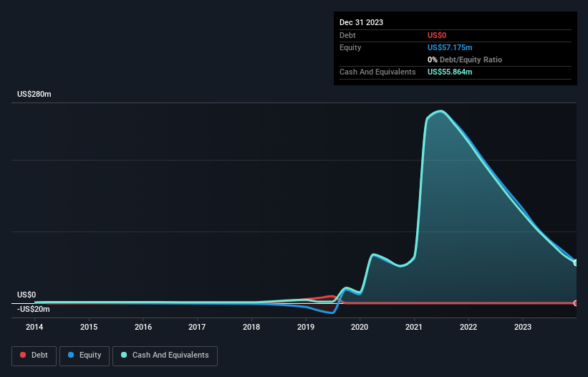Click the -US$20m y-axis label
The image size is (588, 377).
34,309
